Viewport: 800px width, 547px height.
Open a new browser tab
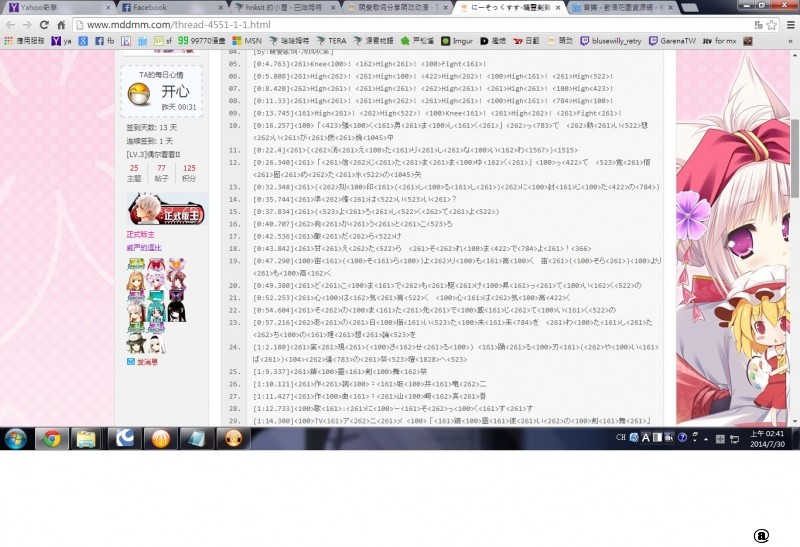click(690, 8)
